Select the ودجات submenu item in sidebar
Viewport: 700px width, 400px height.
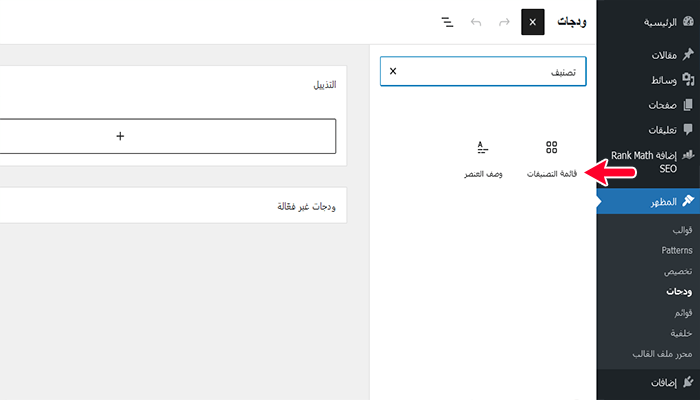tap(679, 292)
